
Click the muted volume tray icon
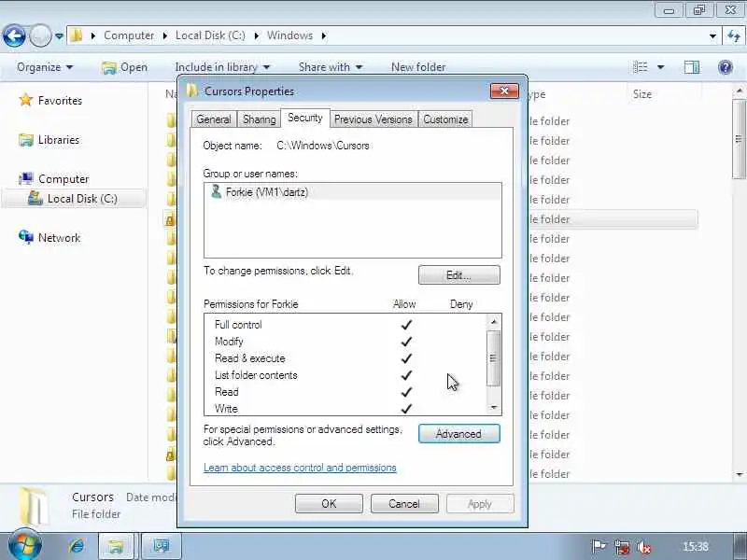pyautogui.click(x=644, y=547)
